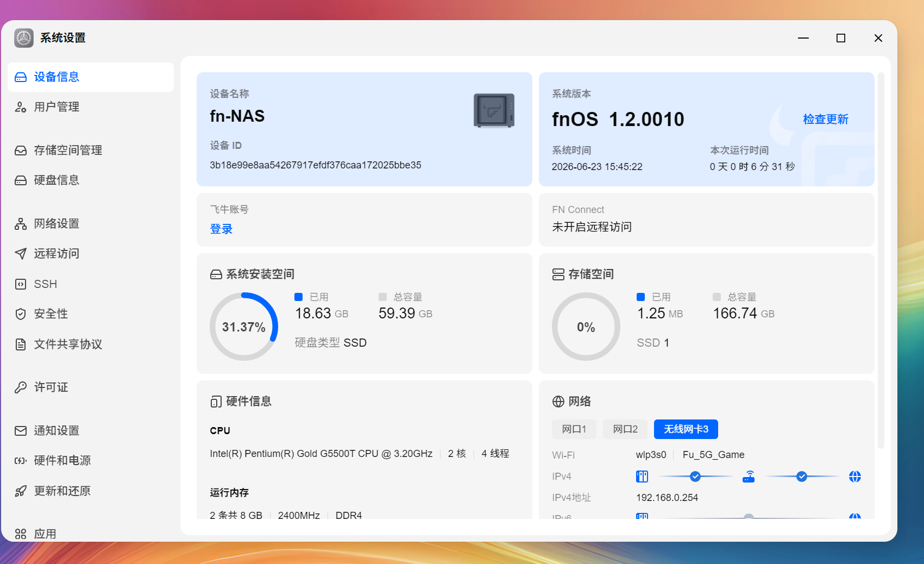This screenshot has width=924, height=564.
Task: Click the wlp3s0 interface name
Action: click(x=651, y=455)
